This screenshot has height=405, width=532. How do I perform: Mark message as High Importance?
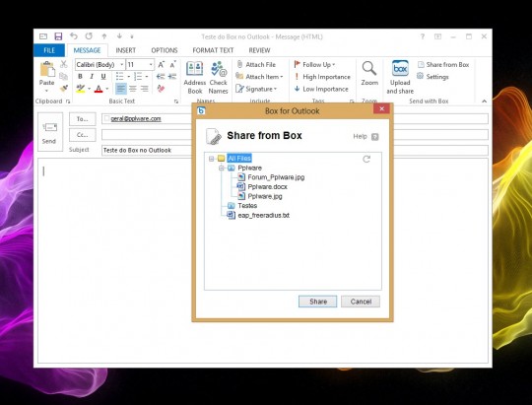tap(322, 77)
